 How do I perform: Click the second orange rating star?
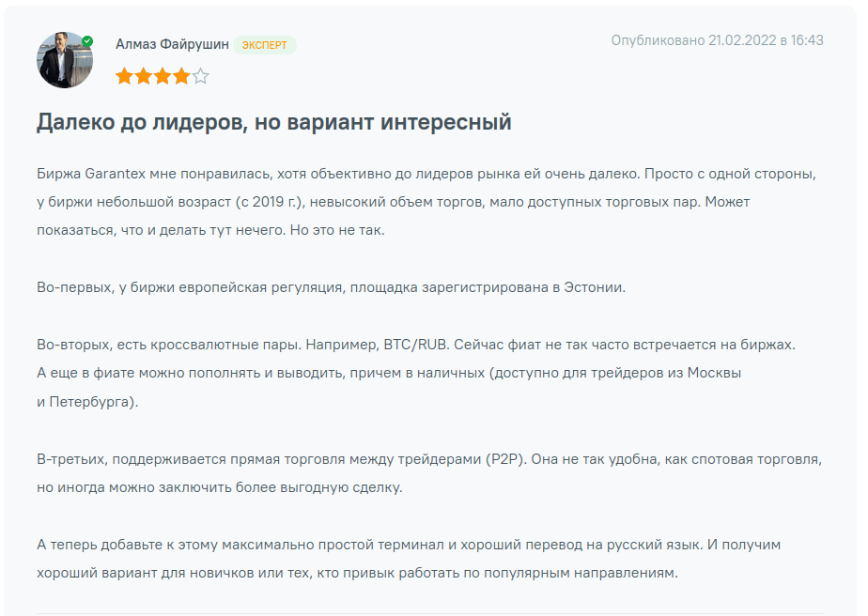[144, 77]
